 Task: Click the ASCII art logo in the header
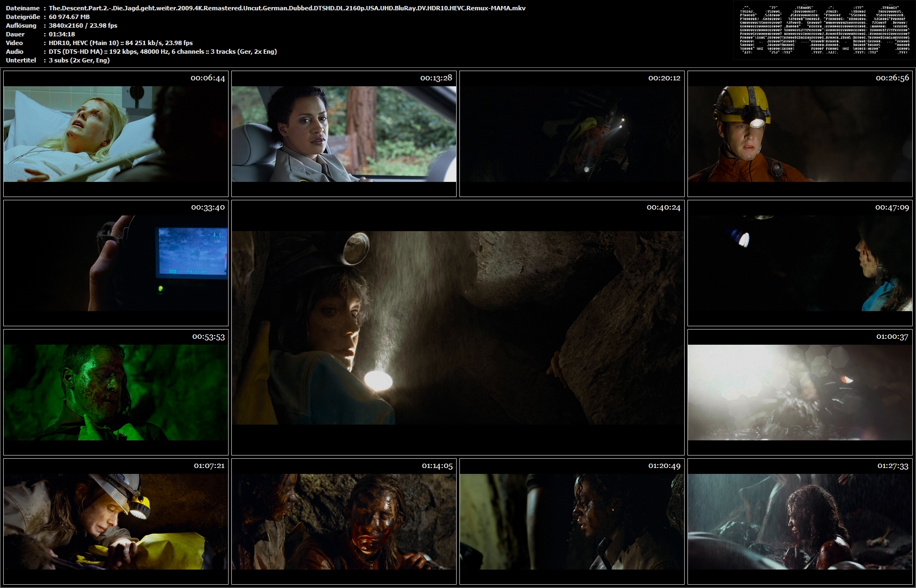point(825,30)
